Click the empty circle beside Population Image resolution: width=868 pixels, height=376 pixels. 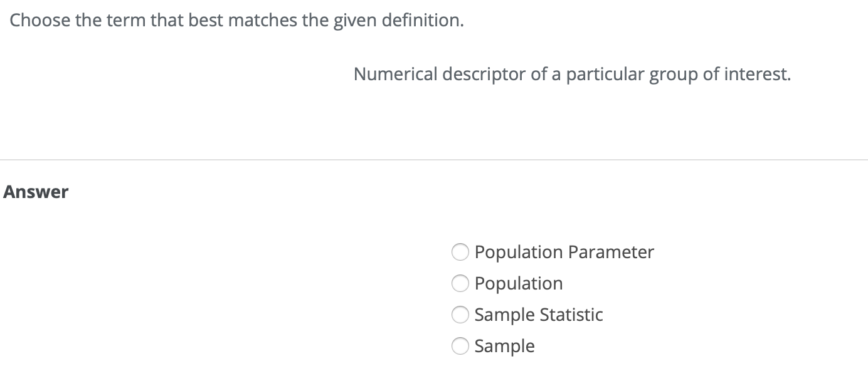tap(460, 283)
